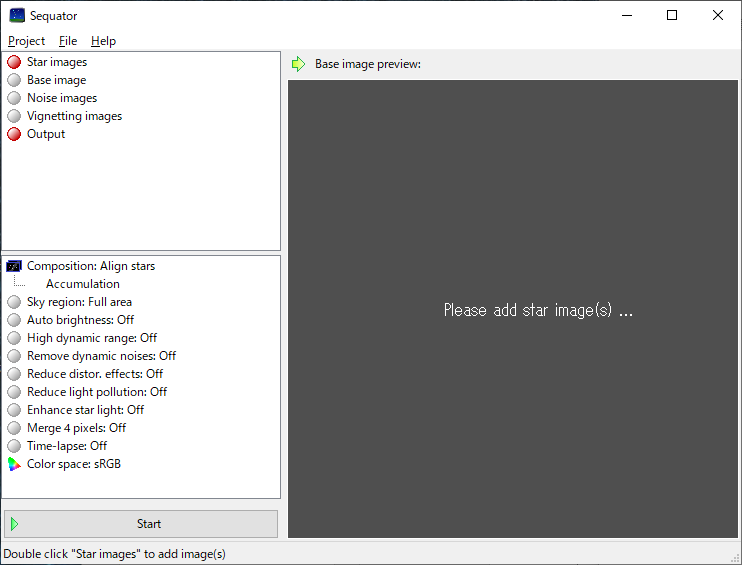Toggle the High dynamic range indicator circle
742x565 pixels.
(14, 338)
